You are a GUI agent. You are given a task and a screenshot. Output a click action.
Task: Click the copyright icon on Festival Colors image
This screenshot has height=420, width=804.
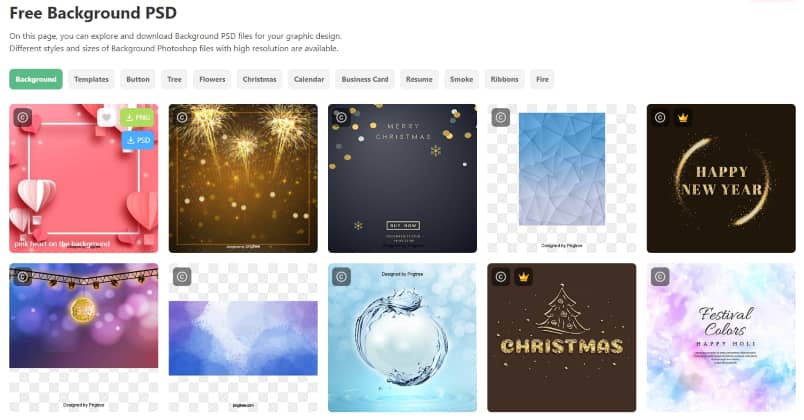[x=660, y=277]
